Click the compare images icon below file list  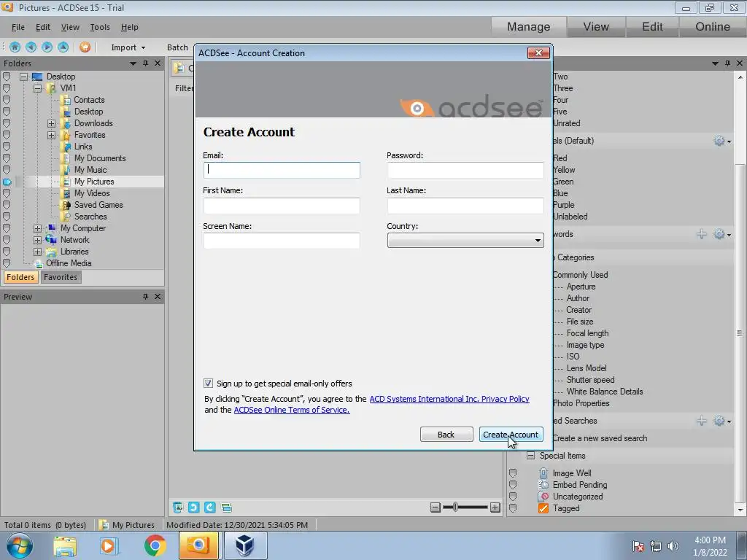click(x=226, y=507)
